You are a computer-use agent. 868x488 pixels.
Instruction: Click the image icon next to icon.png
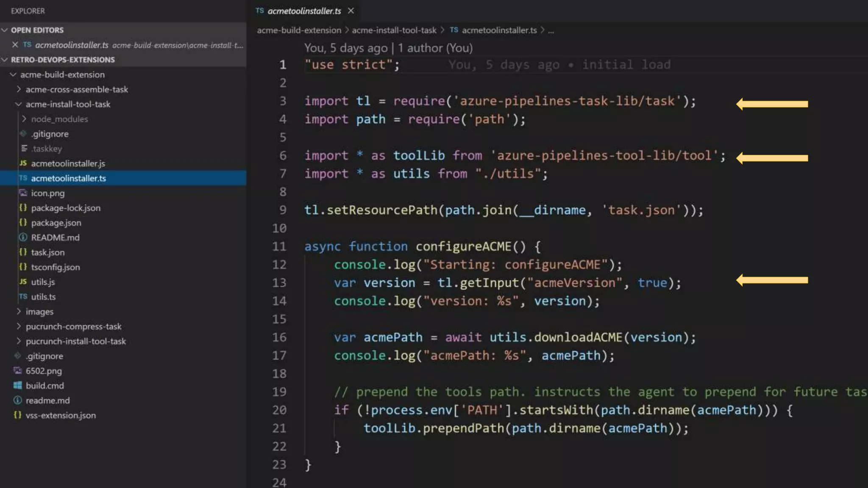(23, 193)
